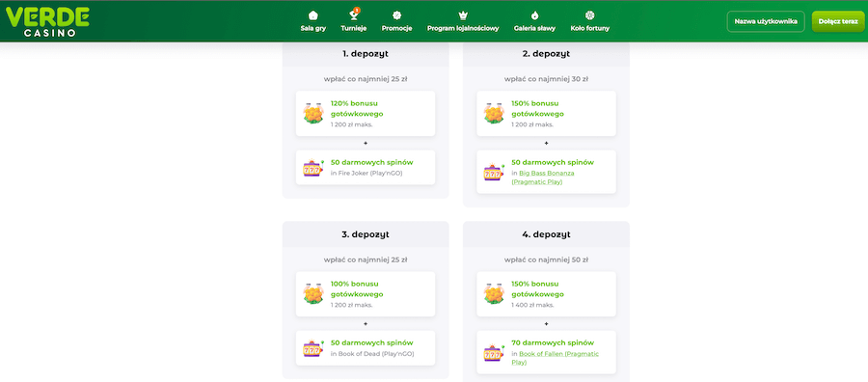Viewport: 868px width, 382px height.
Task: Click 100% bonusu gotówkowego text
Action: 358,289
